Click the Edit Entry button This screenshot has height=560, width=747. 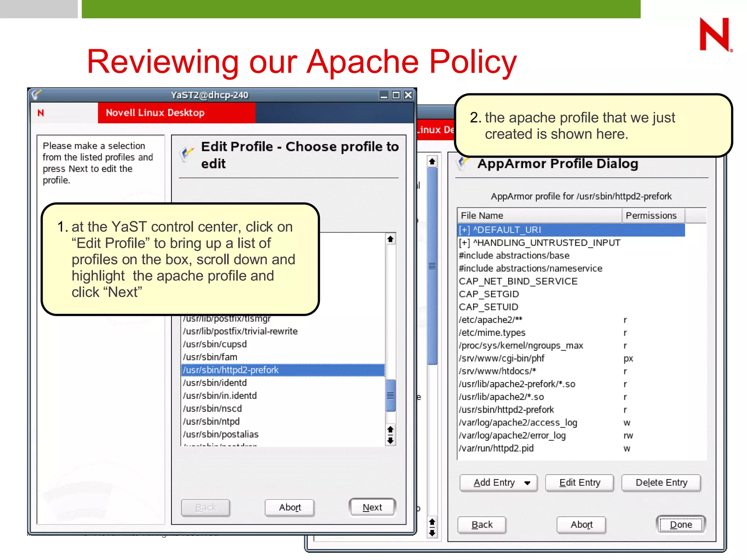pyautogui.click(x=580, y=483)
